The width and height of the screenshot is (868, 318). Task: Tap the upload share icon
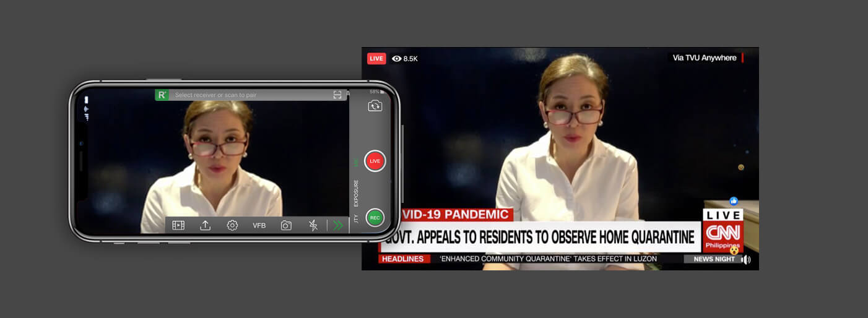tap(205, 225)
